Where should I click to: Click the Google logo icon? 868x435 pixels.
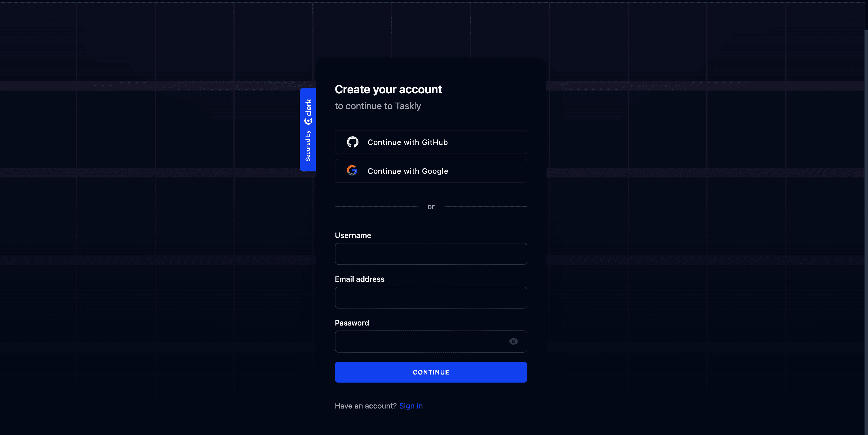click(x=352, y=171)
